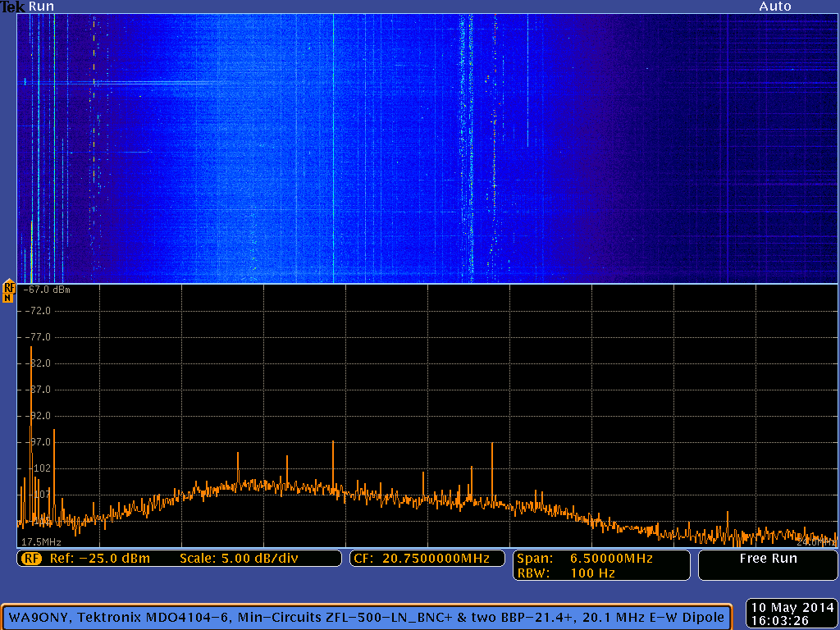Click the Run acquisition status label

point(41,7)
